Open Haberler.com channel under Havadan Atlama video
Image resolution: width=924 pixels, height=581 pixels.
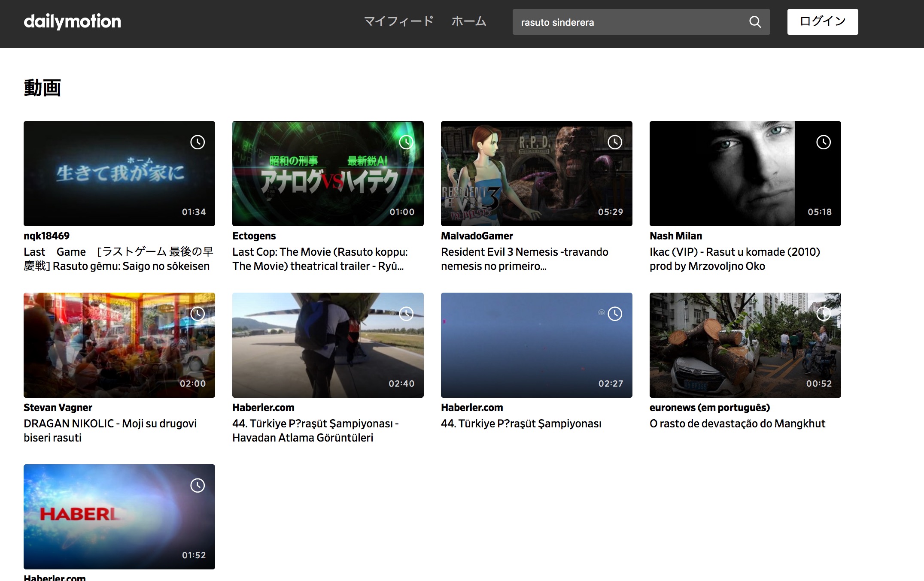click(x=263, y=408)
